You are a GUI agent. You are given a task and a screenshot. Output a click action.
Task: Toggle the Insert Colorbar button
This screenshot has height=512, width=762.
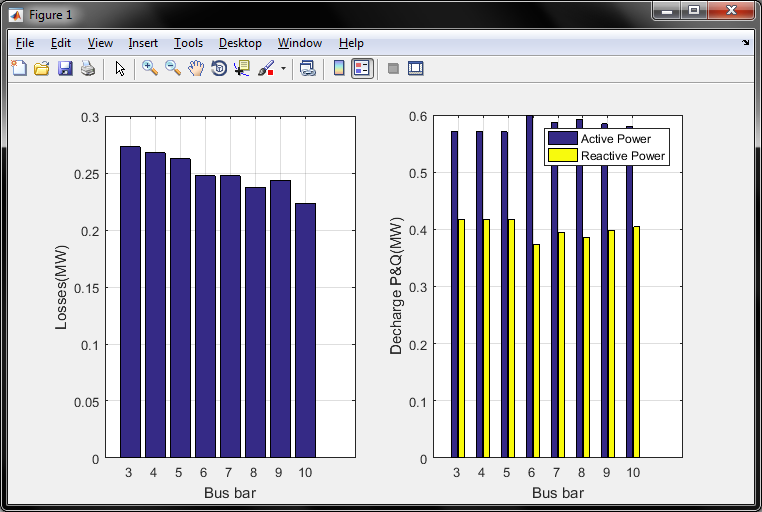coord(339,69)
